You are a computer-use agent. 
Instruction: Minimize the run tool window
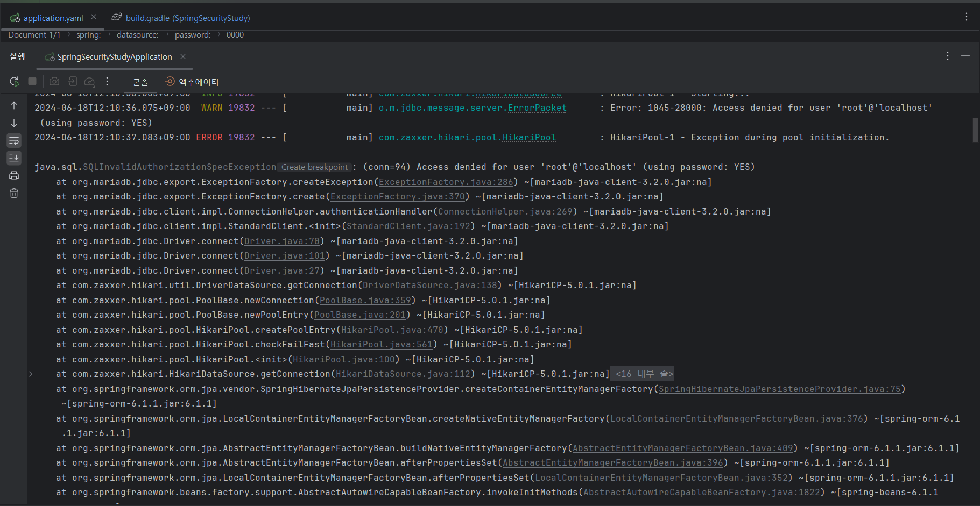[x=965, y=56]
